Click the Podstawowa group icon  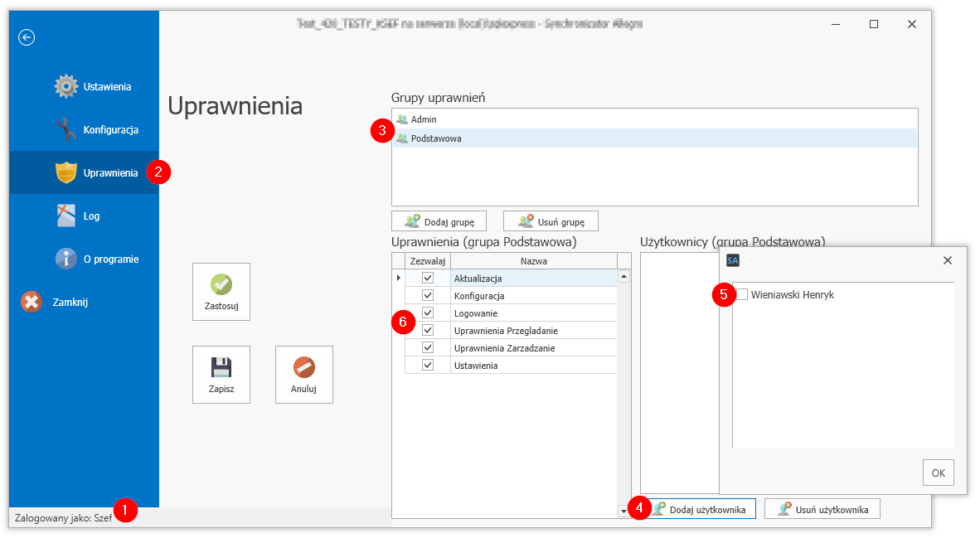click(402, 138)
